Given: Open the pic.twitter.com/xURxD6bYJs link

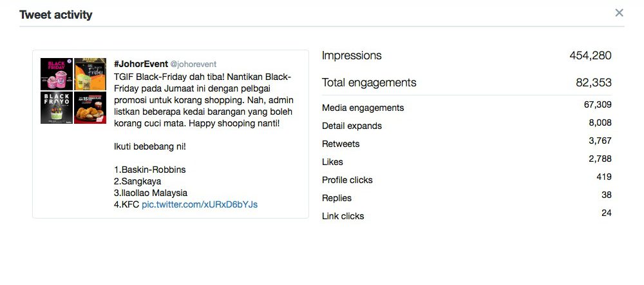Looking at the screenshot, I should [200, 204].
